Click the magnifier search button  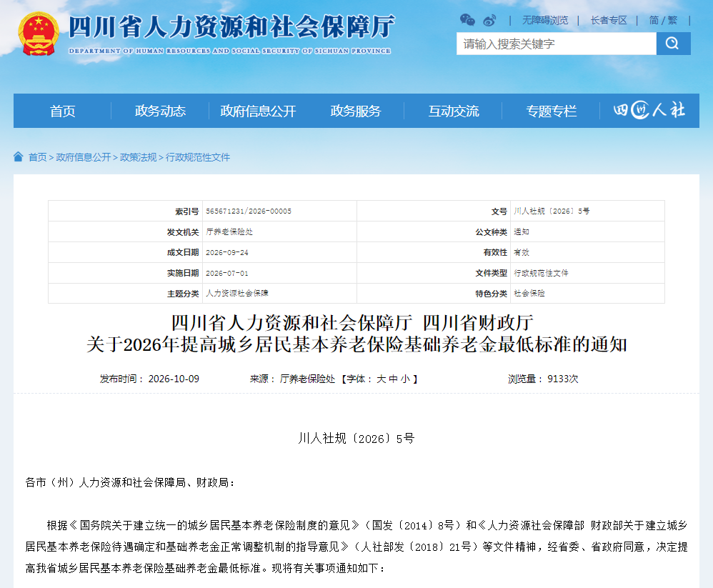[x=674, y=44]
